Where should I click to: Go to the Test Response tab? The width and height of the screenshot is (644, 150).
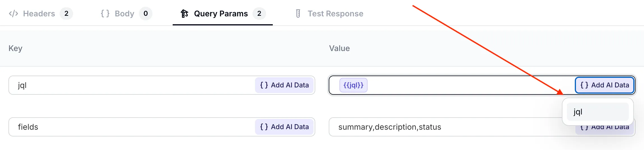coord(335,14)
